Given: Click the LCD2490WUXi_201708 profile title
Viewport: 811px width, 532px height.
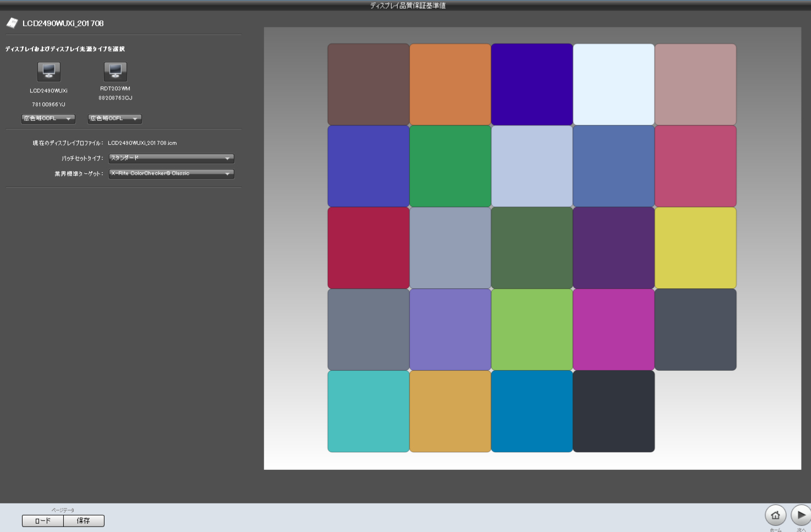Looking at the screenshot, I should coord(63,23).
